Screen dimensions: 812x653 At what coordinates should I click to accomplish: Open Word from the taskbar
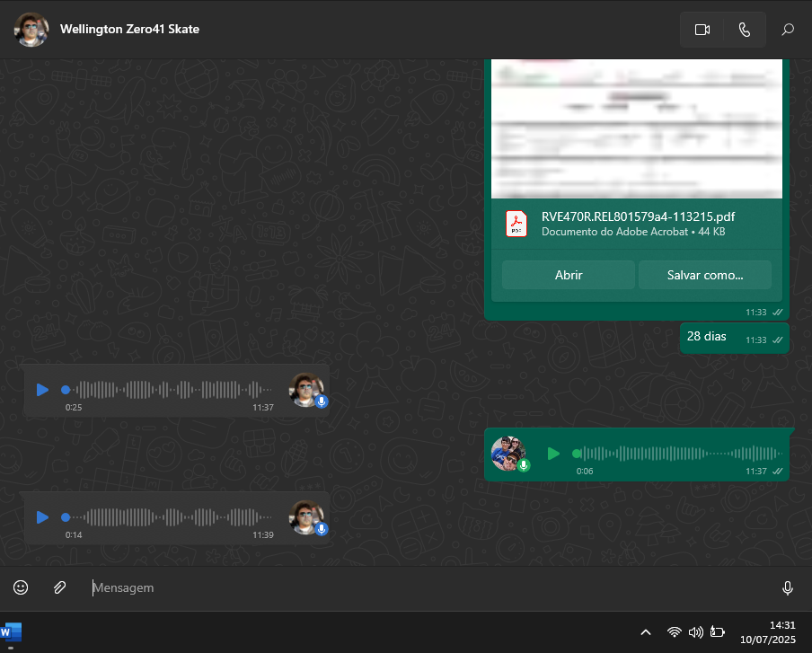[x=13, y=632]
